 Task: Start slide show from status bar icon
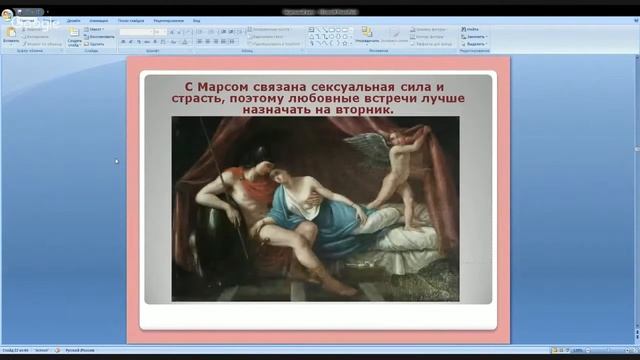click(568, 350)
